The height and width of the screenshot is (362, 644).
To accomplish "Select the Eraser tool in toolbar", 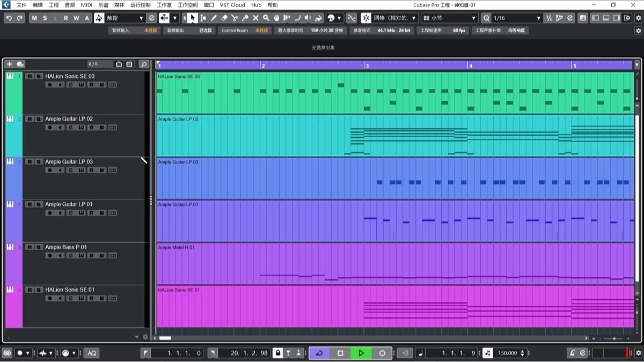I will [x=224, y=18].
